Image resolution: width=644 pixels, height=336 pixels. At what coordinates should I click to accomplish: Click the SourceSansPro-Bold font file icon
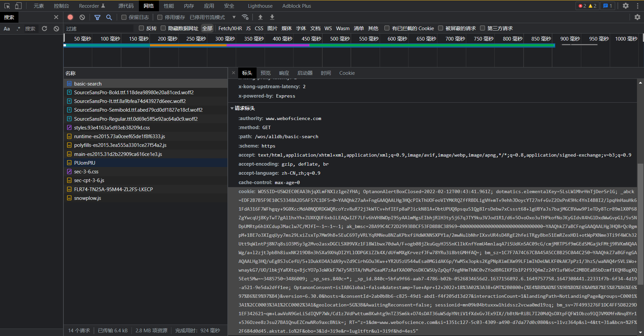coord(69,92)
